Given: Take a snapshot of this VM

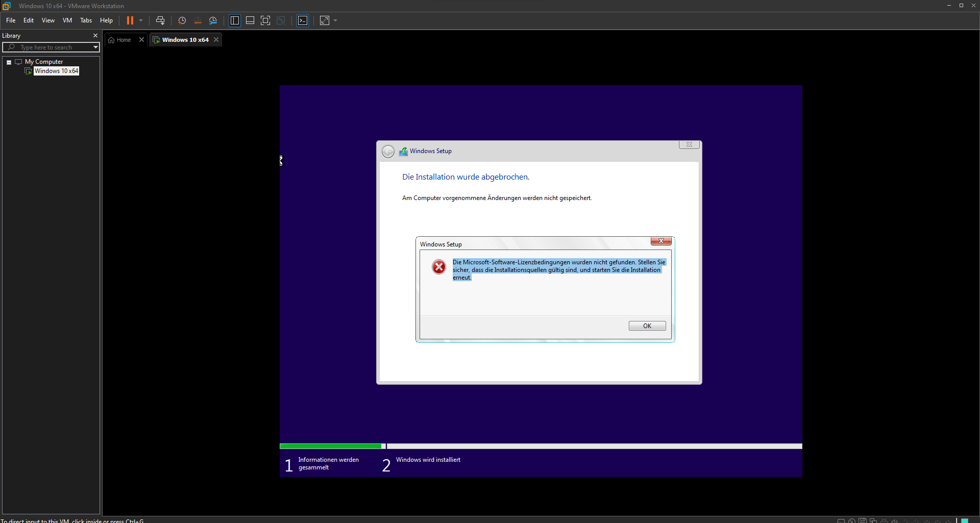Looking at the screenshot, I should [182, 20].
